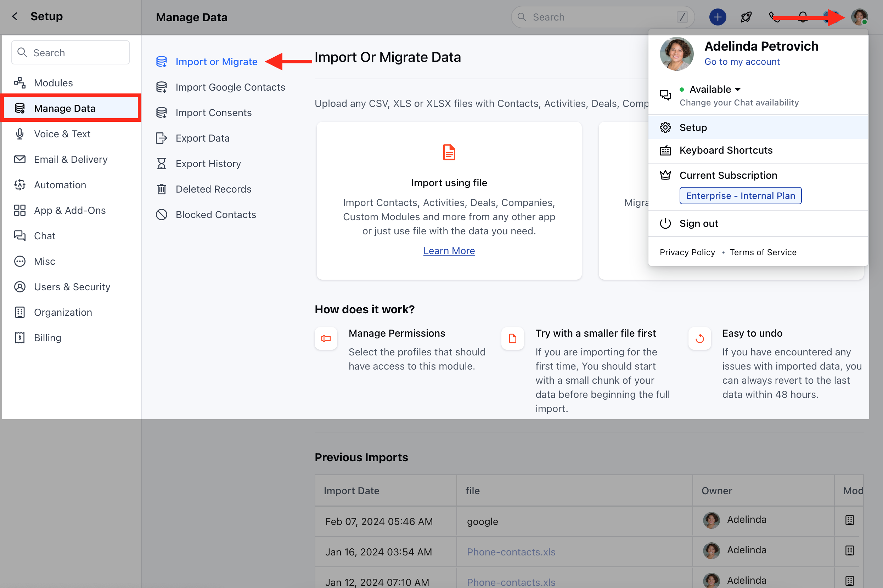The width and height of the screenshot is (883, 588).
Task: Click module icon in google import row
Action: [x=849, y=520]
